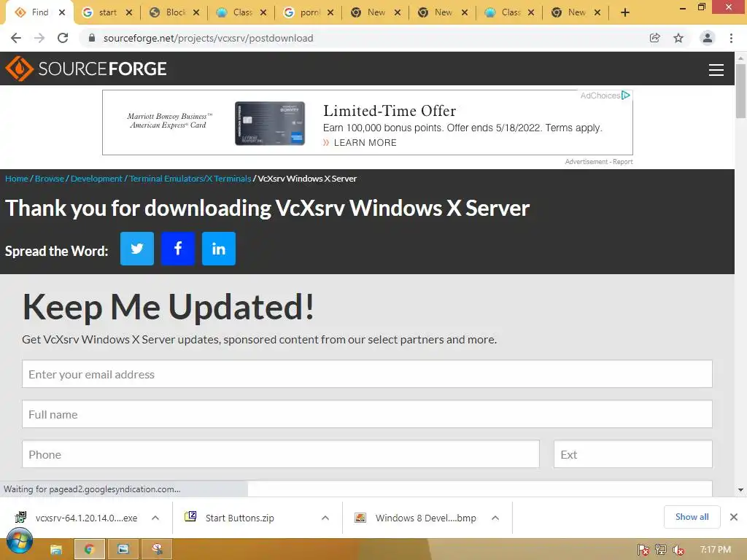This screenshot has width=747, height=560.
Task: Open the Chrome profile avatar
Action: coord(708,38)
